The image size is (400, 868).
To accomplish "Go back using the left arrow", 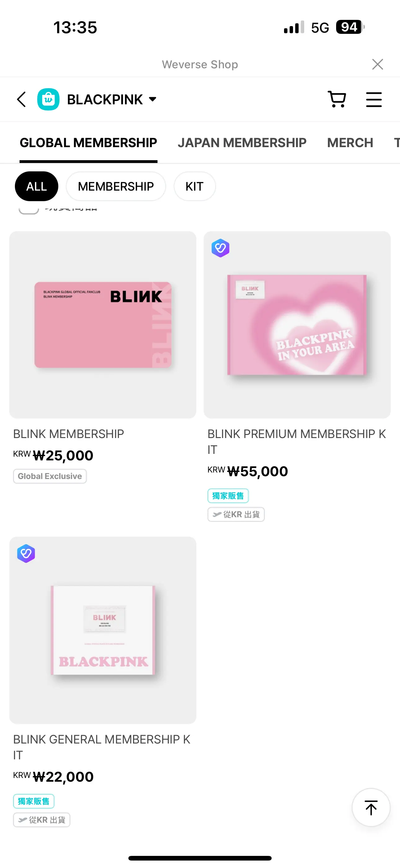I will point(21,99).
